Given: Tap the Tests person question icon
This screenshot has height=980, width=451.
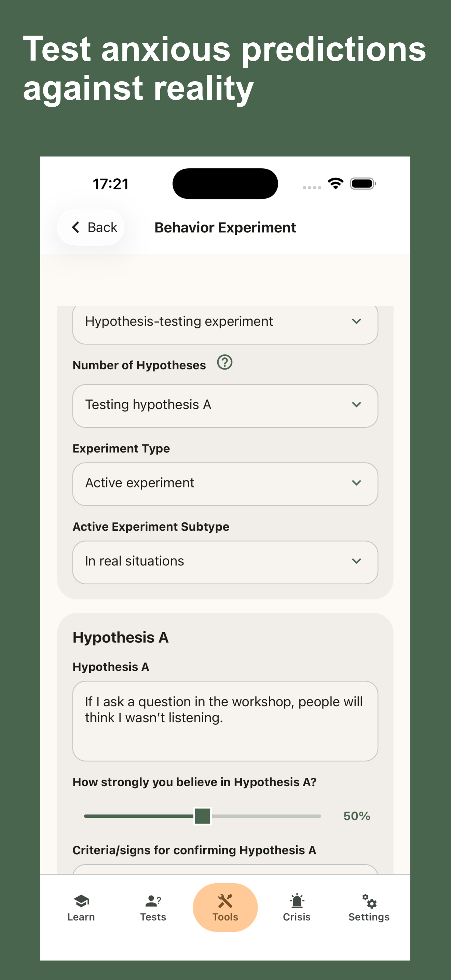Looking at the screenshot, I should 153,901.
